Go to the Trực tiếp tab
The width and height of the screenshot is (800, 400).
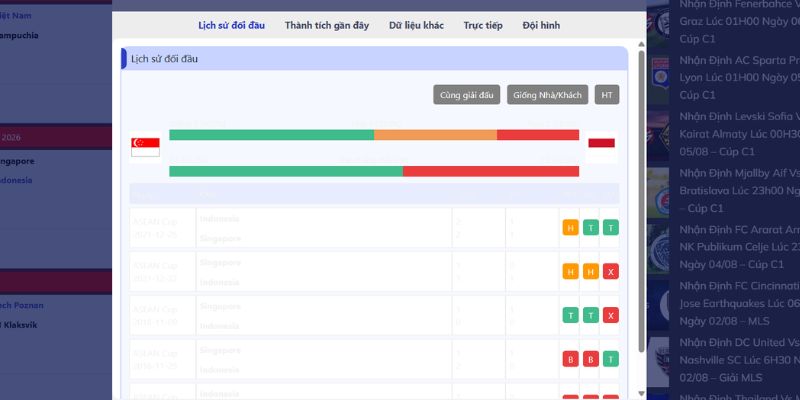pyautogui.click(x=483, y=26)
